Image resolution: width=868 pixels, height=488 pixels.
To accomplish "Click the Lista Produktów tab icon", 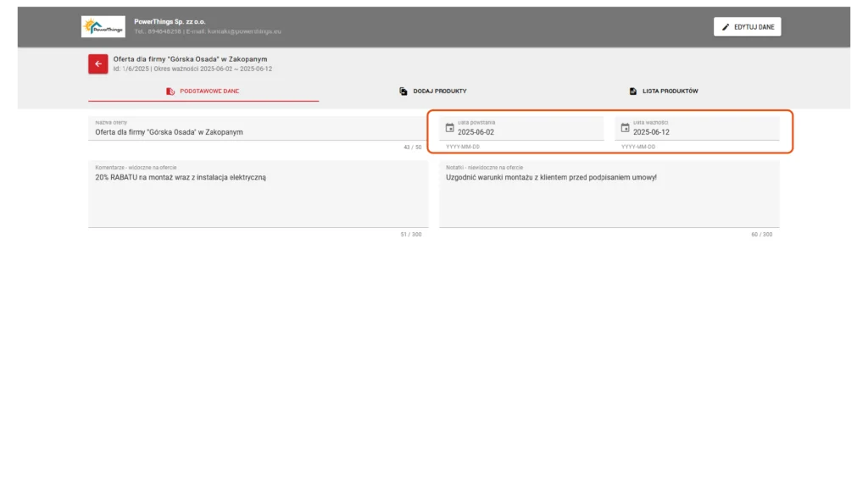I will (x=633, y=91).
